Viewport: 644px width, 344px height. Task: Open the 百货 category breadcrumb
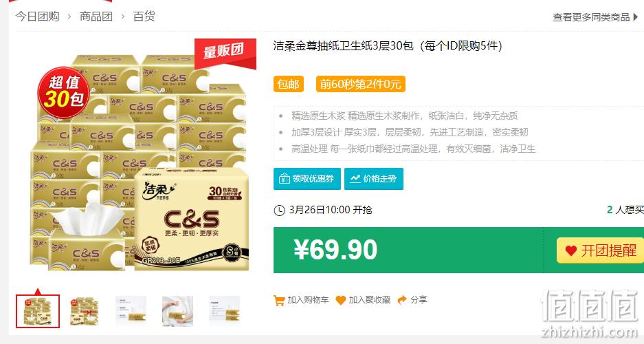144,17
